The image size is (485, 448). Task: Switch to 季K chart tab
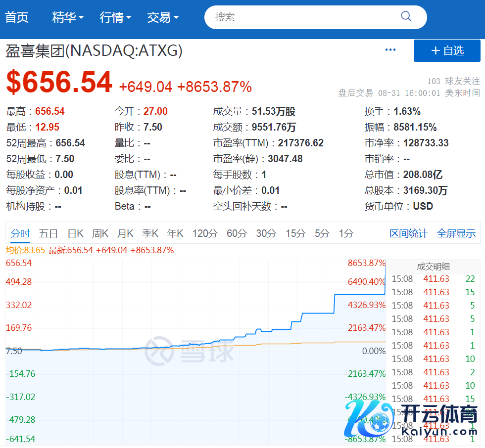click(x=150, y=233)
